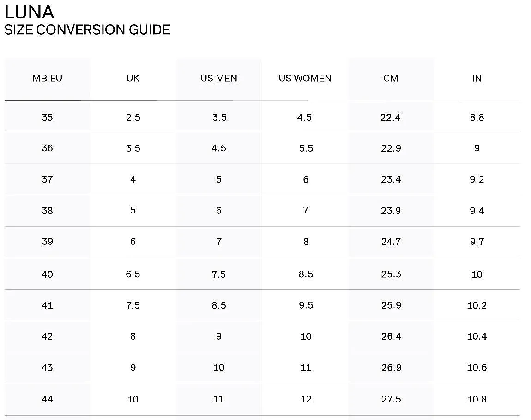Image resolution: width=531 pixels, height=420 pixels.
Task: Select US Women size 9.5 cell
Action: tap(306, 305)
